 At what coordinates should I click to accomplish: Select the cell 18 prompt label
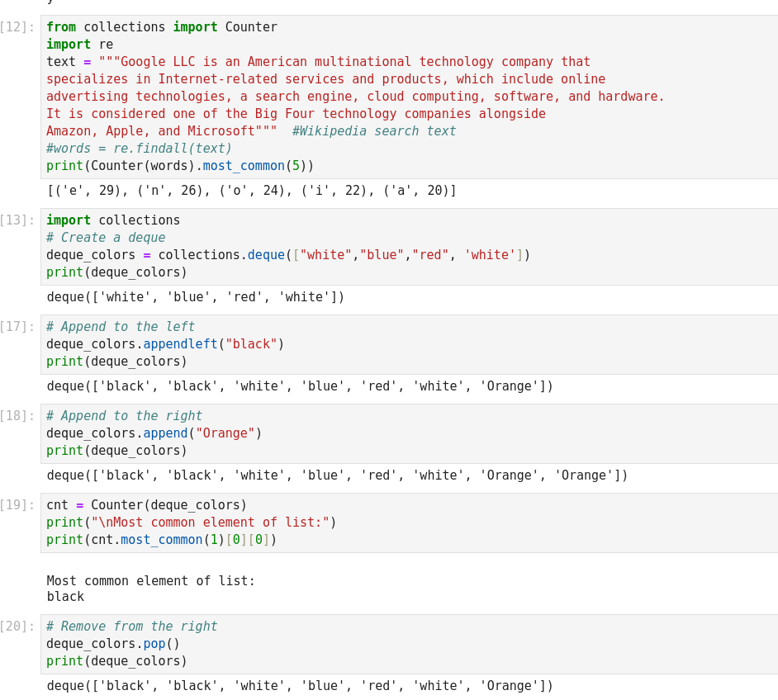17,416
